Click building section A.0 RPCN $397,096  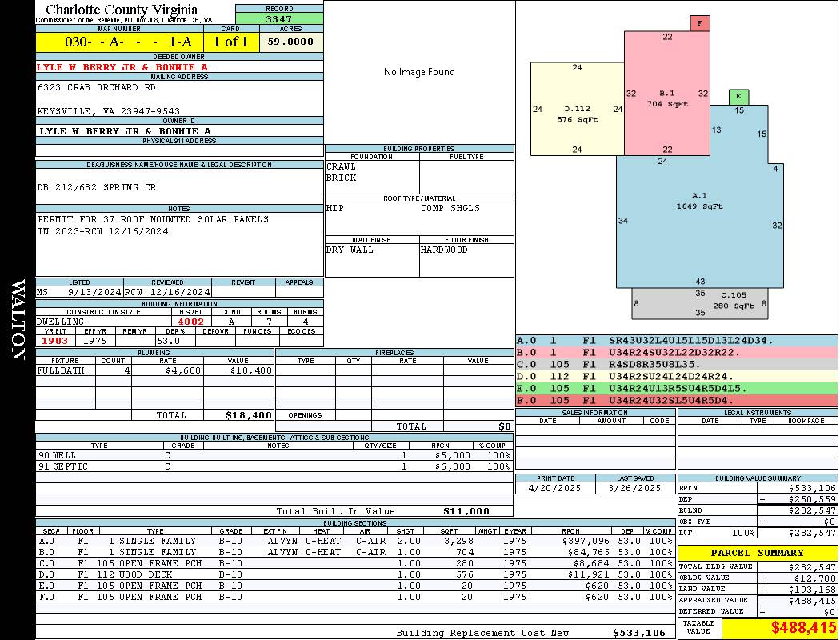(x=587, y=542)
